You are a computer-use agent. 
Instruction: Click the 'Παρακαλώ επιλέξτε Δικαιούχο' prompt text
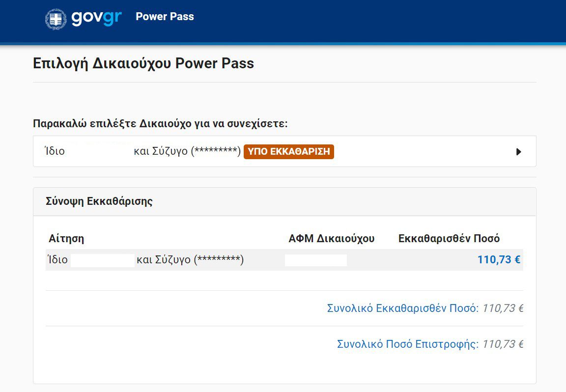click(x=160, y=123)
